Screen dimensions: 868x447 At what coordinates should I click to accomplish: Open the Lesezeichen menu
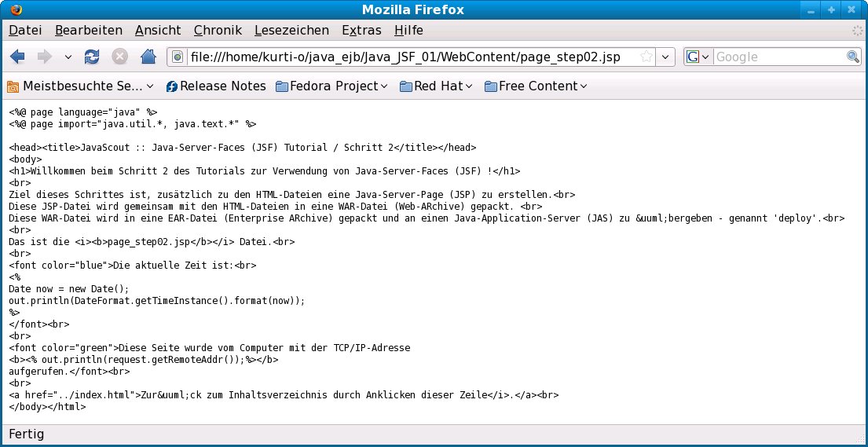tap(291, 31)
